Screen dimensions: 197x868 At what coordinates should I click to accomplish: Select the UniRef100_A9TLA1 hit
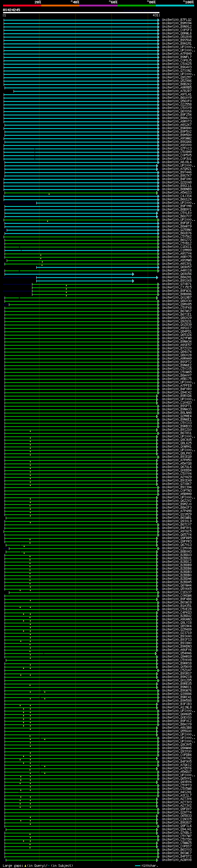(177, 95)
